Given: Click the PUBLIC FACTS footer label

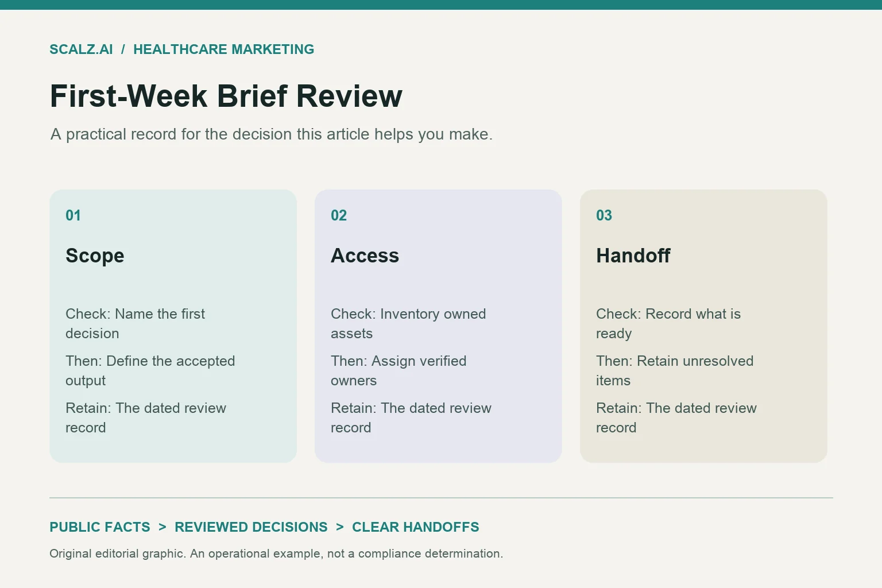Looking at the screenshot, I should (x=100, y=527).
